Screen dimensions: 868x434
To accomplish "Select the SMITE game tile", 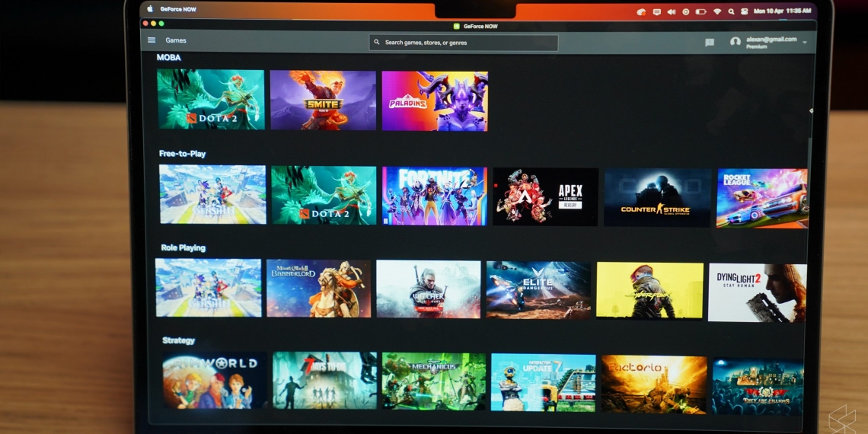I will [323, 101].
